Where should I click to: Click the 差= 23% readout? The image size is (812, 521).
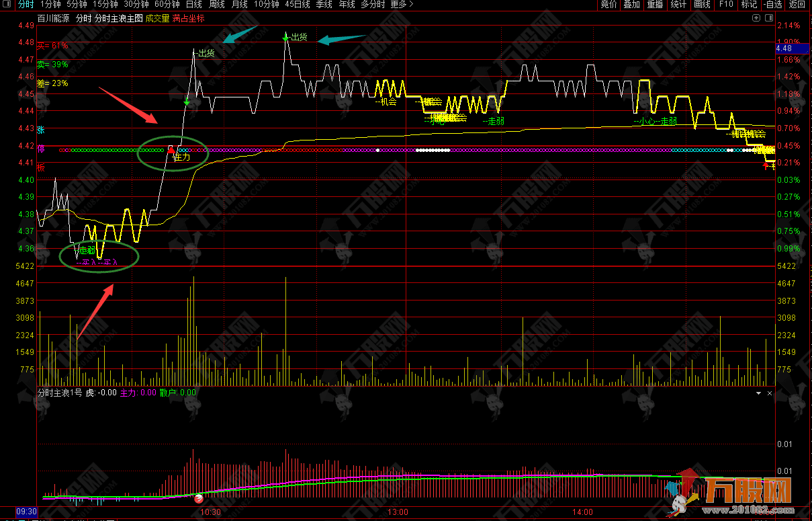click(52, 83)
